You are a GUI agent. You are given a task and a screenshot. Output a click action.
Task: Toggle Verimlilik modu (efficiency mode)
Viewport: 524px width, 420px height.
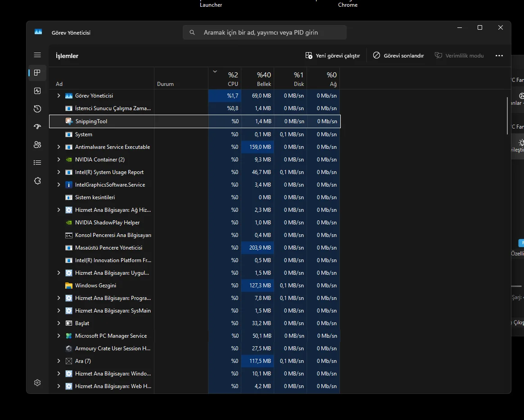[459, 56]
